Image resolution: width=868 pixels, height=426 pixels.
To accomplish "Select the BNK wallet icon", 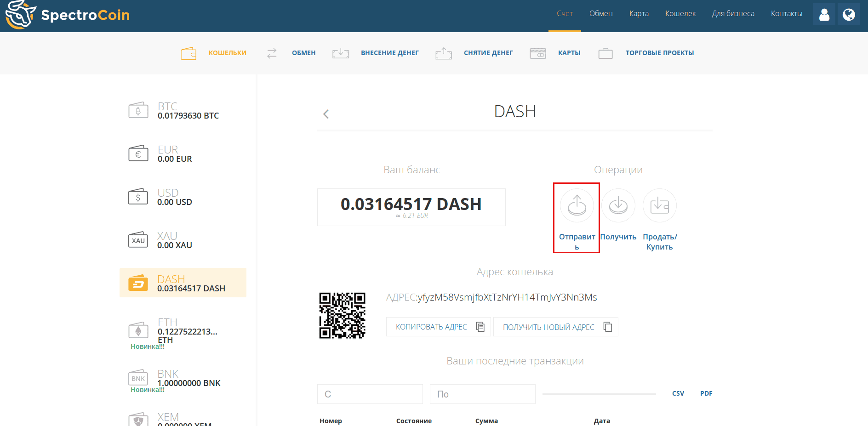I will click(x=138, y=378).
